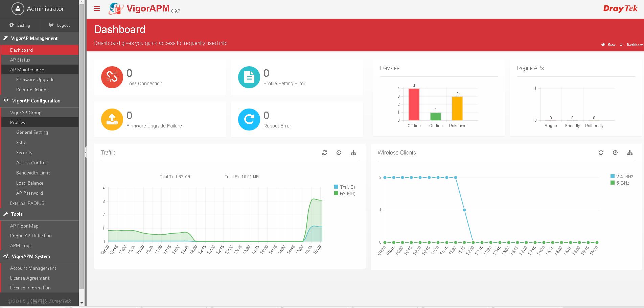The width and height of the screenshot is (644, 308).
Task: Open the Traffic chart network tree icon
Action: [x=353, y=153]
